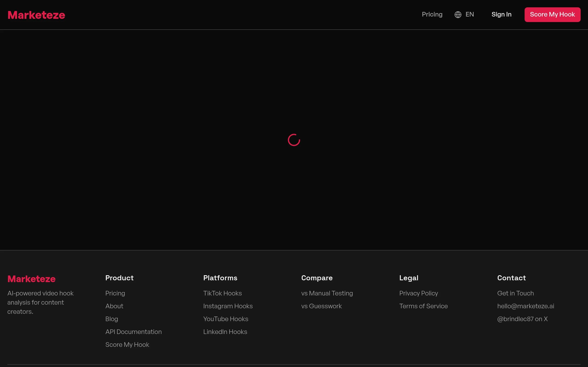Image resolution: width=588 pixels, height=367 pixels.
Task: View the Privacy Policy link
Action: coord(418,293)
